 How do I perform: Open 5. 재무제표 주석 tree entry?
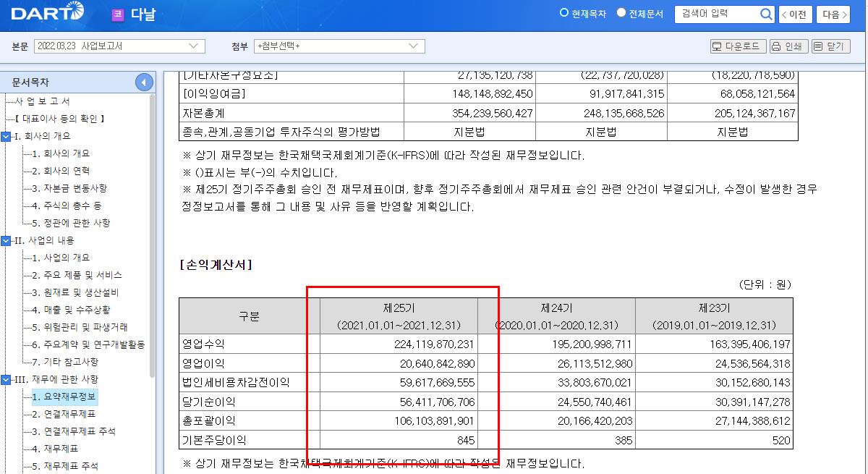tap(66, 466)
